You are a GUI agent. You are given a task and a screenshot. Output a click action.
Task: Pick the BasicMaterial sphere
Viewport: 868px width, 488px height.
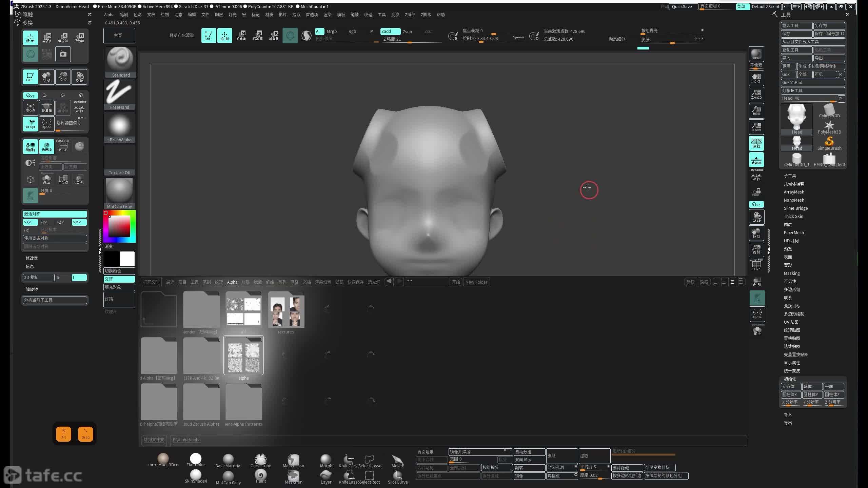click(228, 461)
